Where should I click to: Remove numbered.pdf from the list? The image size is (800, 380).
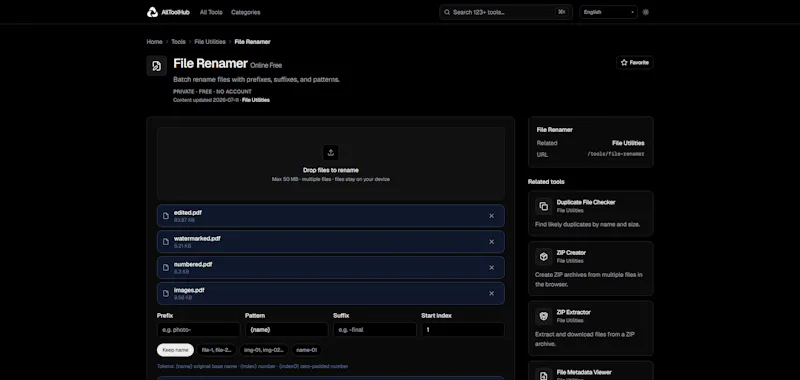[491, 267]
